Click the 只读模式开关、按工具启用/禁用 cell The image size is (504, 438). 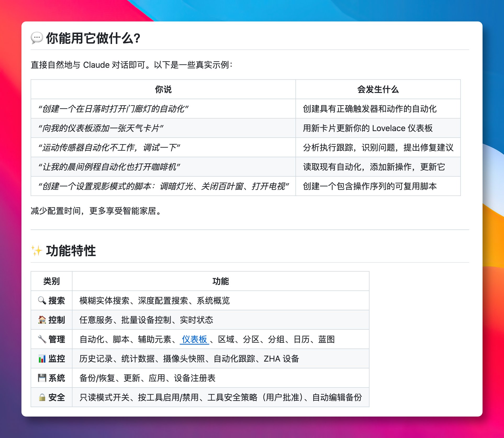[x=221, y=397]
